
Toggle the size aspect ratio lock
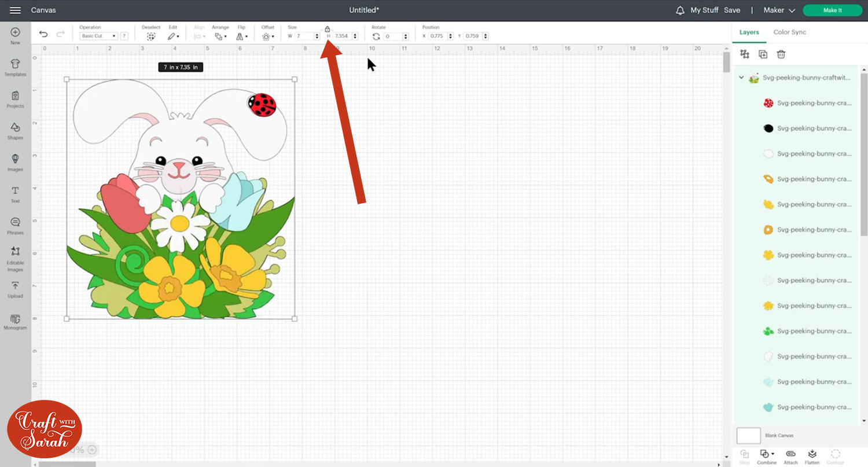[327, 29]
